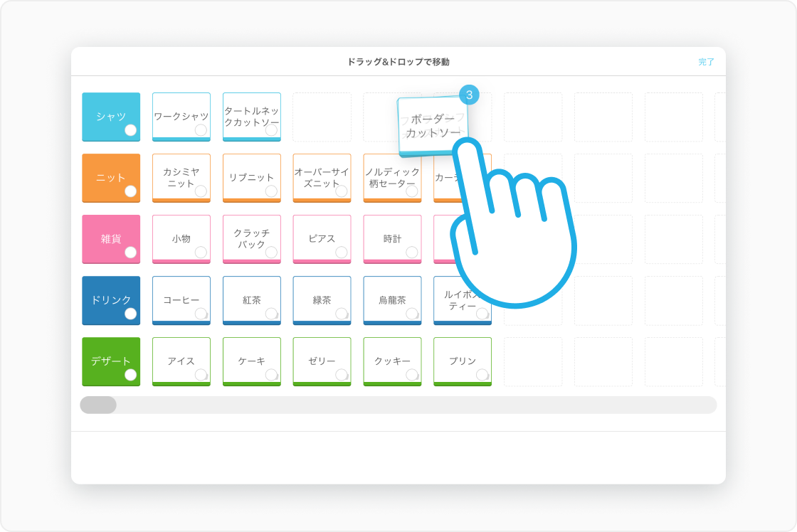Pick the ノルディック柄セーター item

tap(392, 177)
